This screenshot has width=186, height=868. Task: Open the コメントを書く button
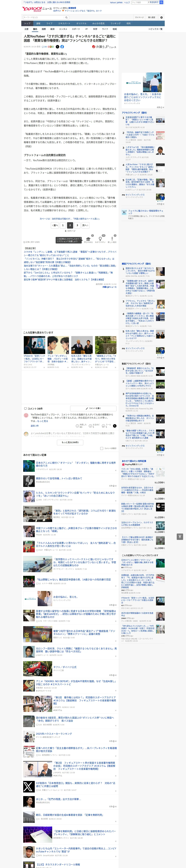(93, 408)
